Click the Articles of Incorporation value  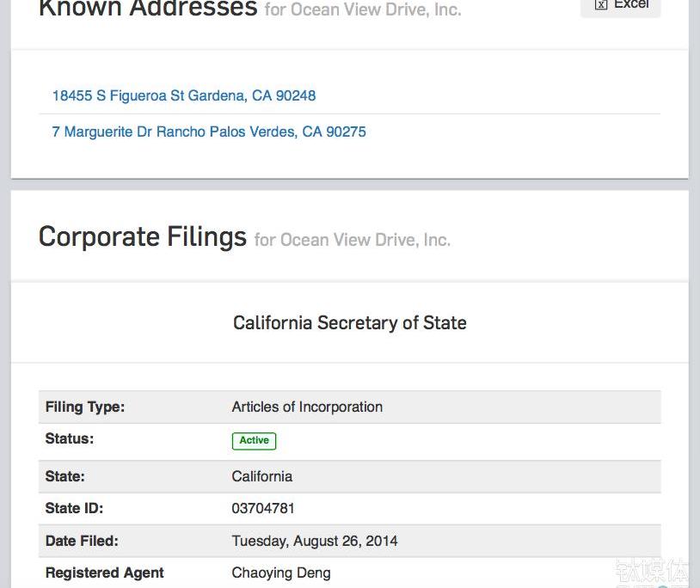point(307,407)
